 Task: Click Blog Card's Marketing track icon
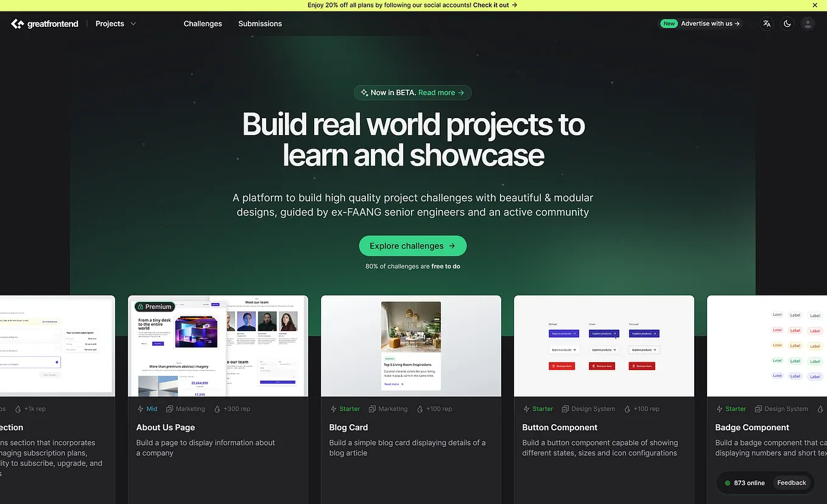click(373, 409)
